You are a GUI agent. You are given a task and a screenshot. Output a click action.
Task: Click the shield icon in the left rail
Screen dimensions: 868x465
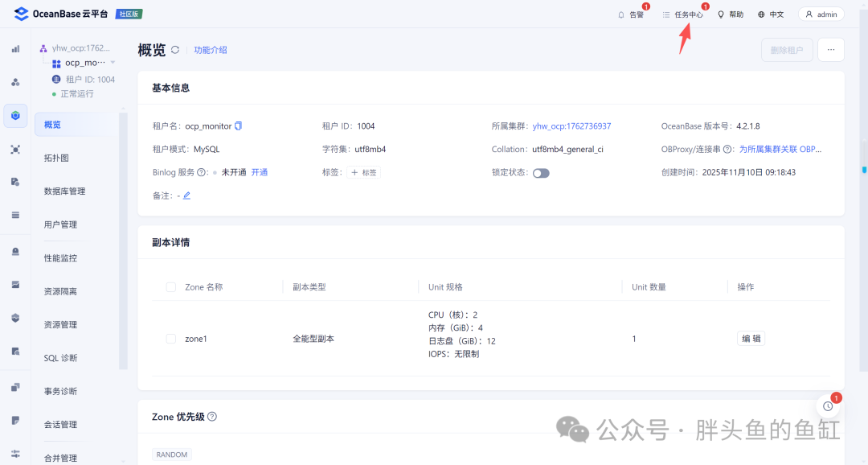(15, 318)
